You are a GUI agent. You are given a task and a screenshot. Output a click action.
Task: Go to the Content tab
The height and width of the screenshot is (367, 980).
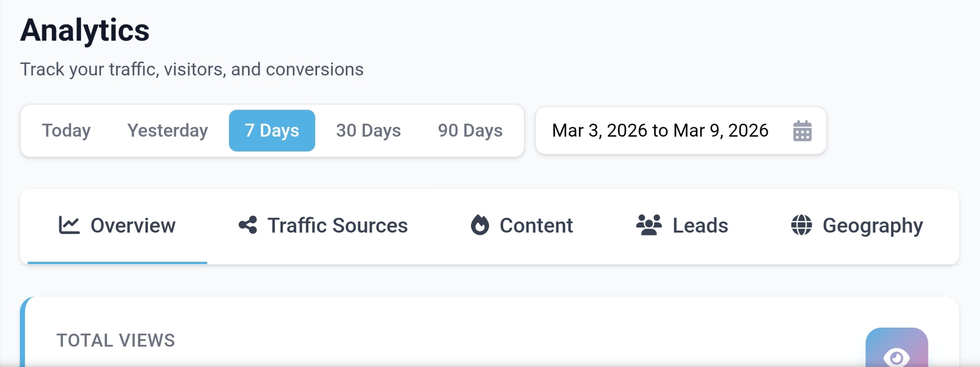536,226
